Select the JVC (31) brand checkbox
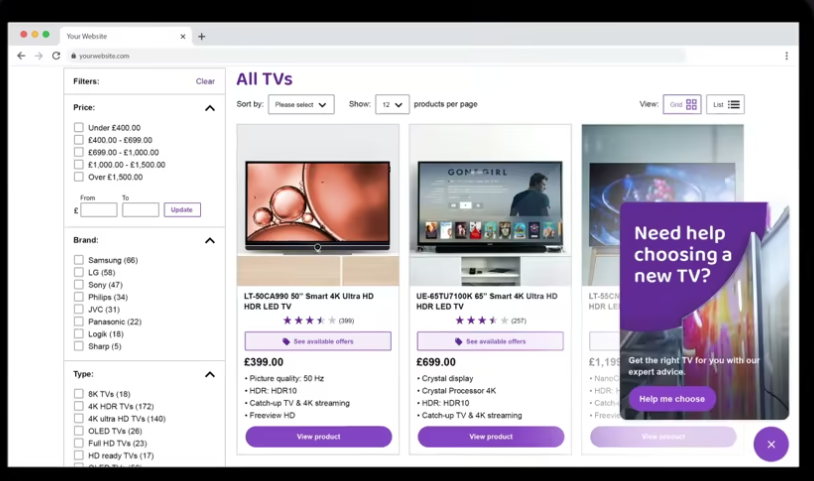The width and height of the screenshot is (814, 481). click(x=78, y=309)
